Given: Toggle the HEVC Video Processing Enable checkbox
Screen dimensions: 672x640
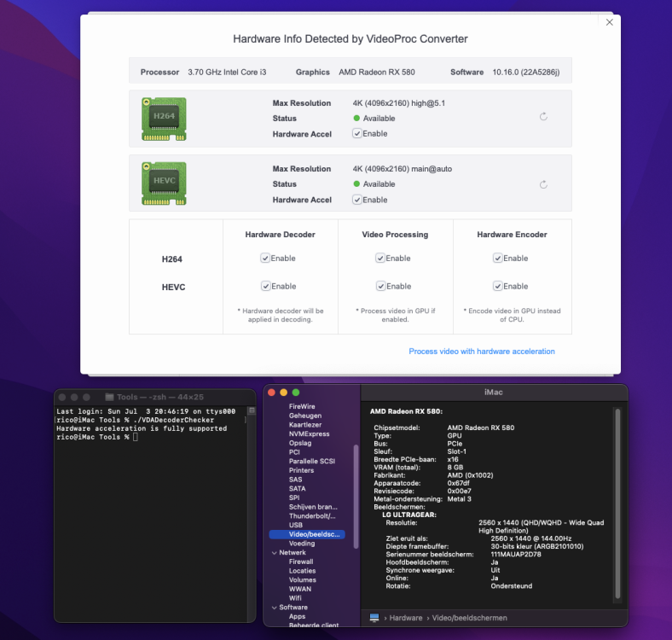Looking at the screenshot, I should [x=380, y=286].
